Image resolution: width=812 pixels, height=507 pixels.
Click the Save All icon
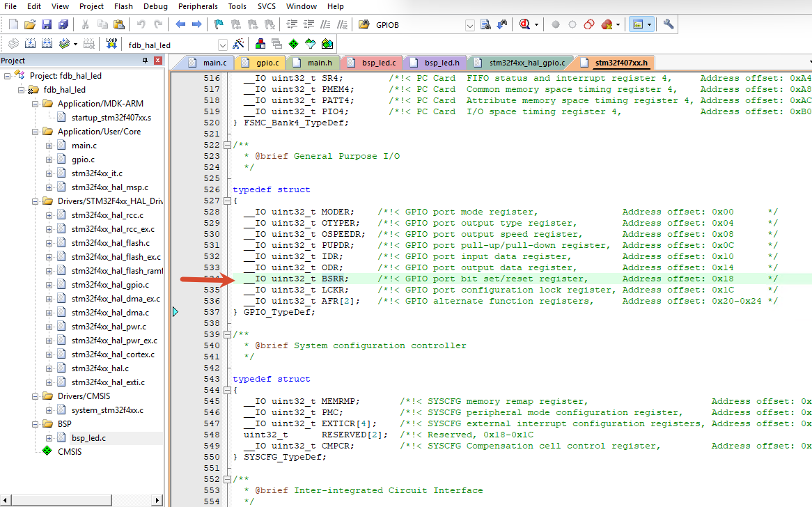coord(63,24)
